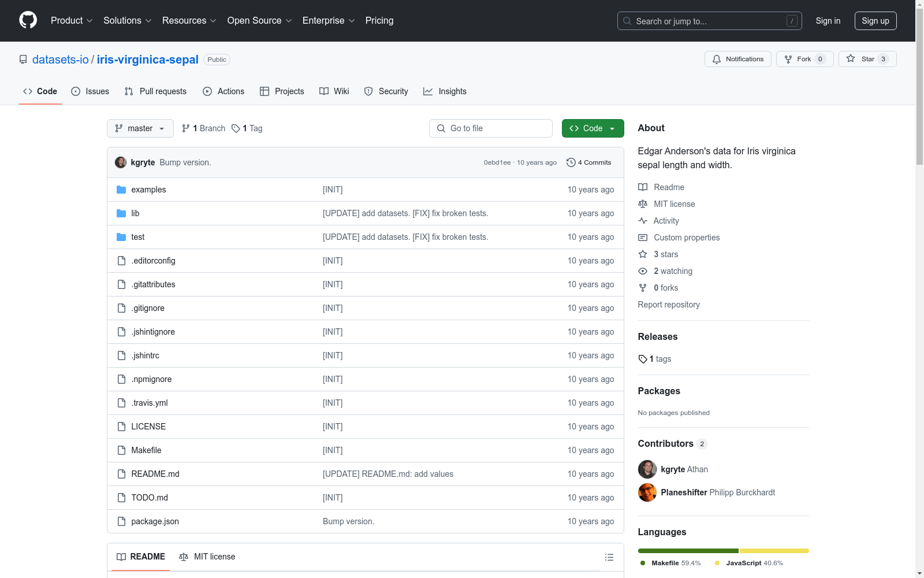This screenshot has height=578, width=924.
Task: Click the tag icon next to 1 Tag
Action: click(236, 128)
